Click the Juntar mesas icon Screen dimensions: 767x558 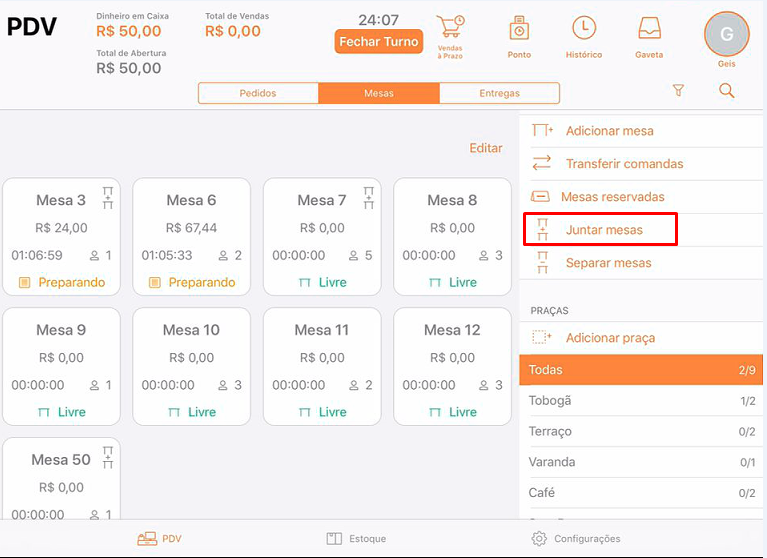point(542,229)
